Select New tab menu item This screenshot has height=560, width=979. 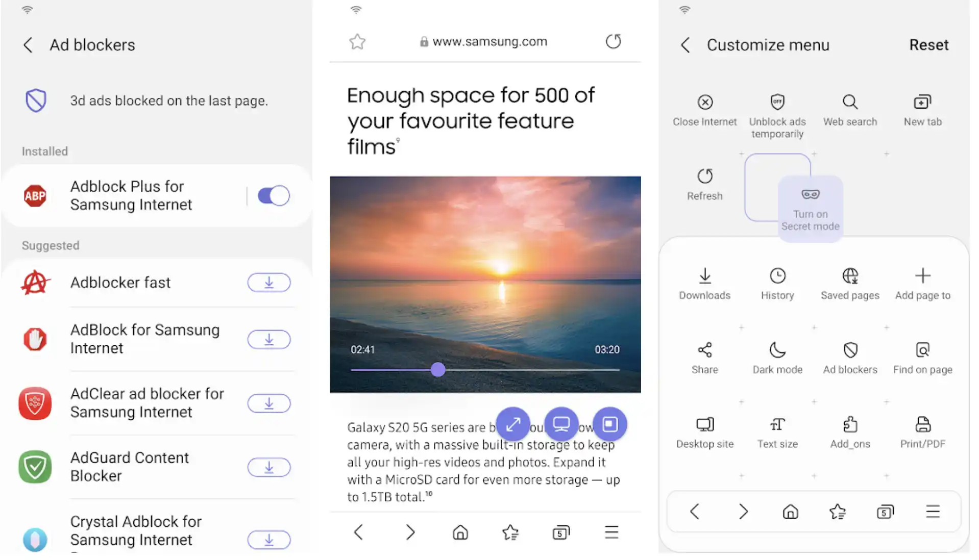922,110
